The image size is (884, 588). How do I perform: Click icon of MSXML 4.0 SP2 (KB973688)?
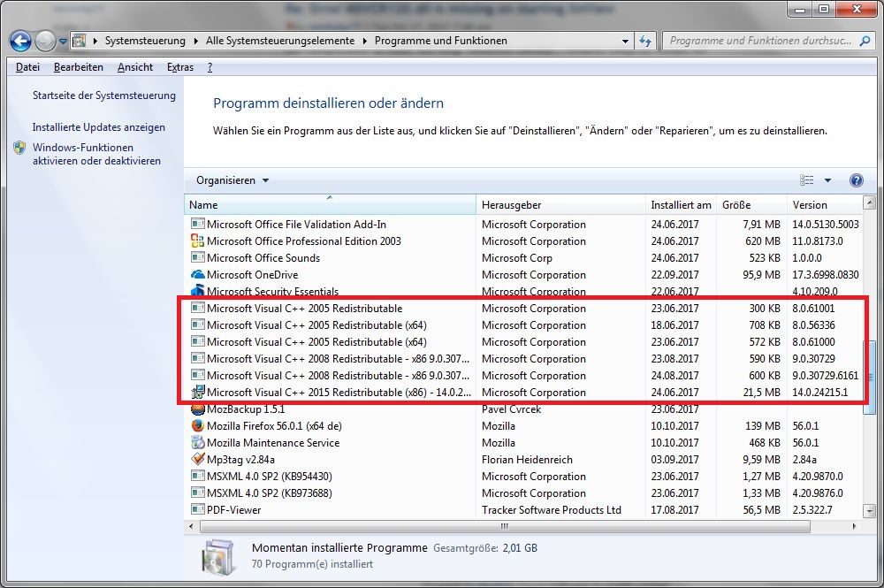pyautogui.click(x=197, y=493)
